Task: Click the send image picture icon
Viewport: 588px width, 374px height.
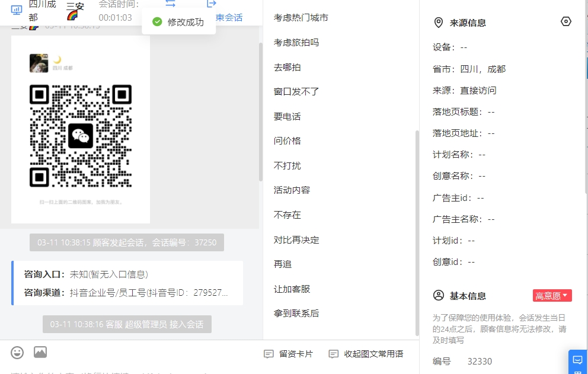Action: tap(40, 352)
